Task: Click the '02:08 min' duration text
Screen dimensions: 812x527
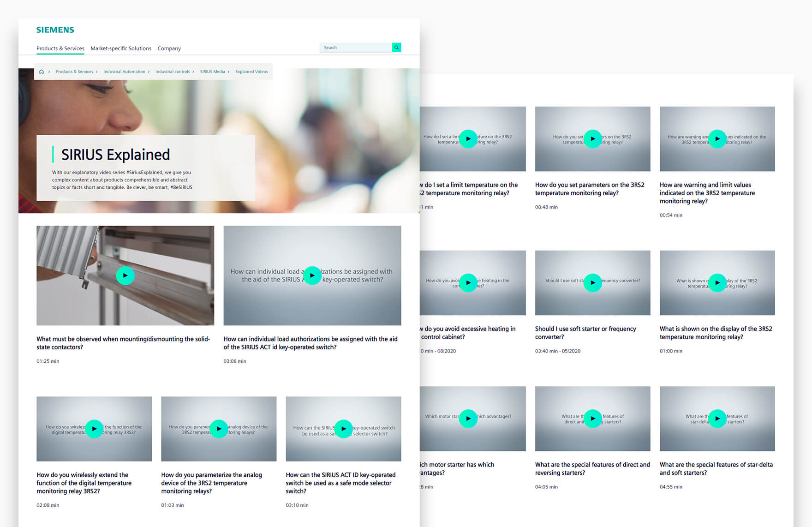Action: [x=48, y=505]
